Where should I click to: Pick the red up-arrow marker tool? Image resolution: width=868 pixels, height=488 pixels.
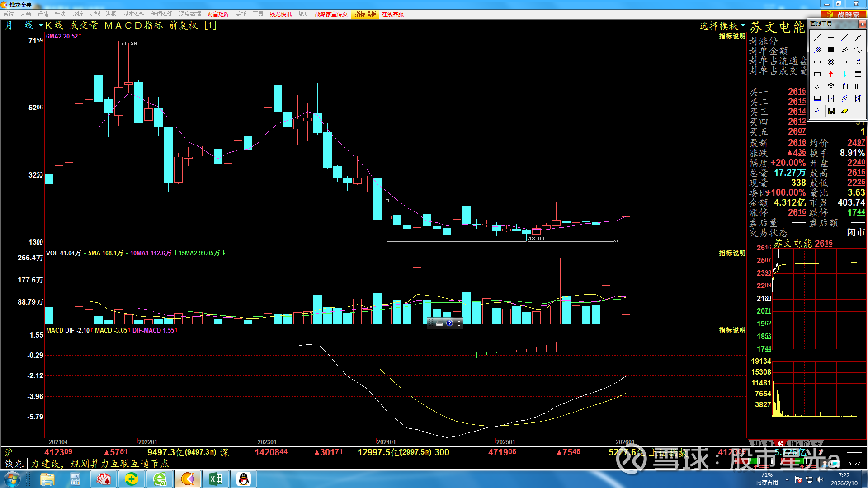(831, 74)
